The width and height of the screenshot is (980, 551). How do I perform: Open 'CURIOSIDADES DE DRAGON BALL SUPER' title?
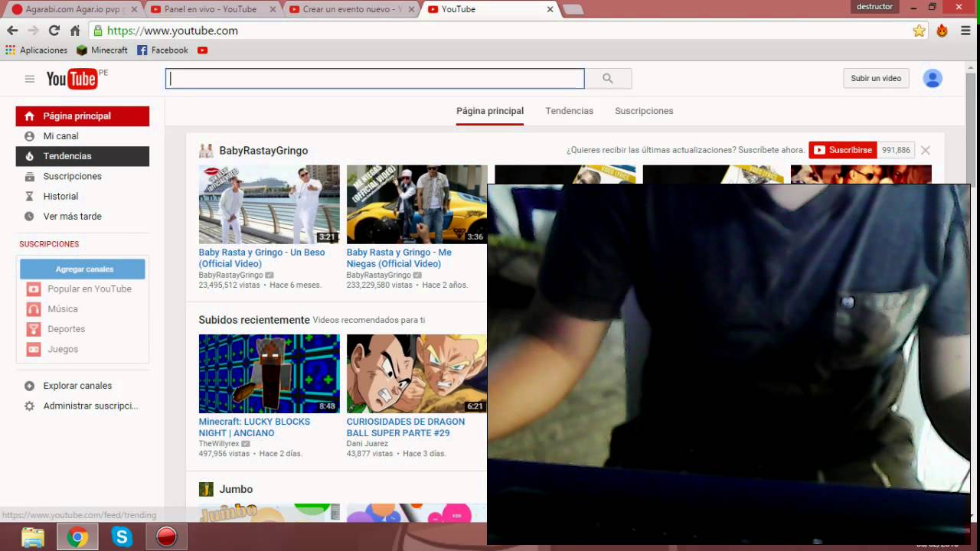click(406, 427)
